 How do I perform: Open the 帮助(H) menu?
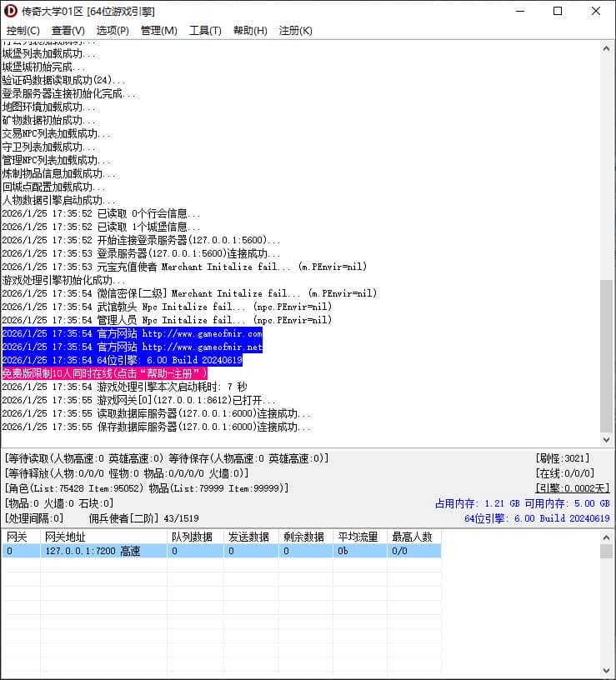pos(250,31)
